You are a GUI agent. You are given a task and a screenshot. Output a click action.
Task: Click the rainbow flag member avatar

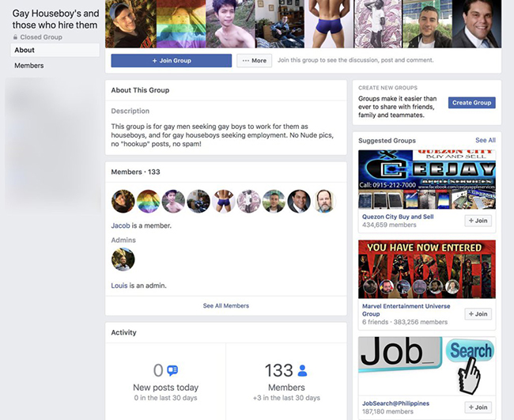coord(148,202)
